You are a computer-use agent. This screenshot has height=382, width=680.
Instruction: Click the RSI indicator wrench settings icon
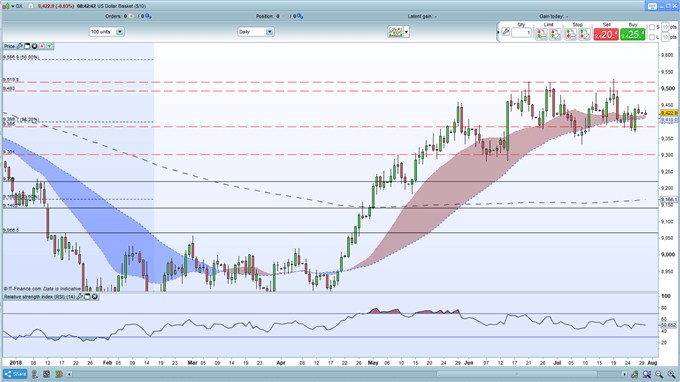[x=79, y=297]
